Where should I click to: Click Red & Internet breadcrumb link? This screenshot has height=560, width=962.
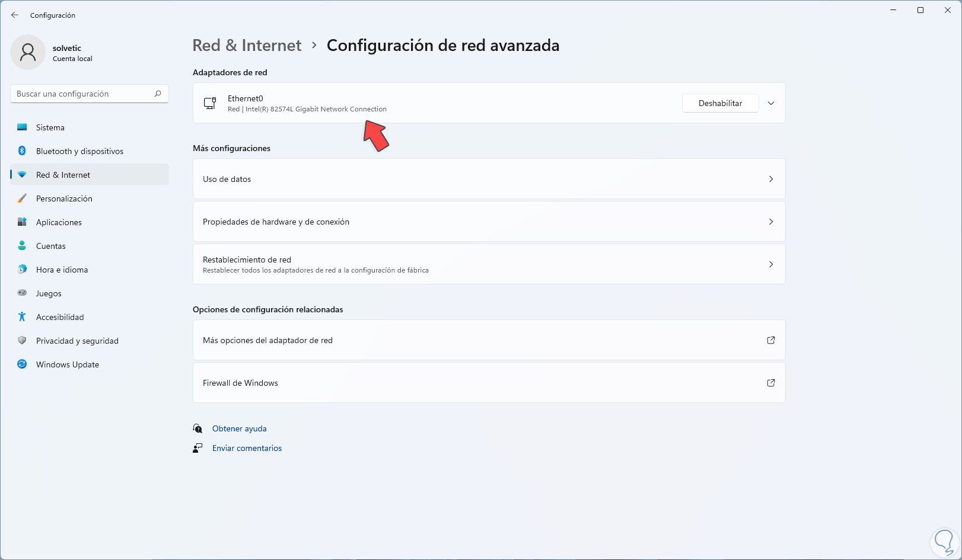247,46
